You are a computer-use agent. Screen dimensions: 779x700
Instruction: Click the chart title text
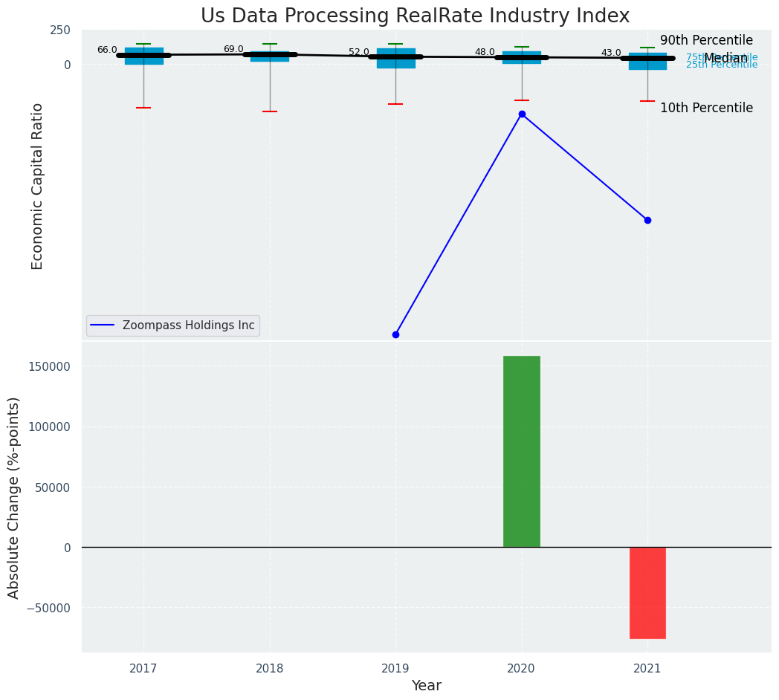tap(415, 16)
